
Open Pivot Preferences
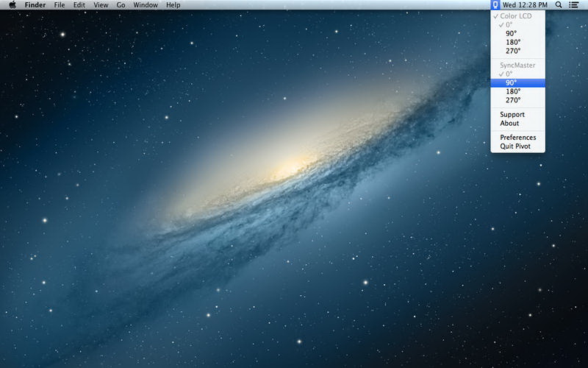(518, 138)
